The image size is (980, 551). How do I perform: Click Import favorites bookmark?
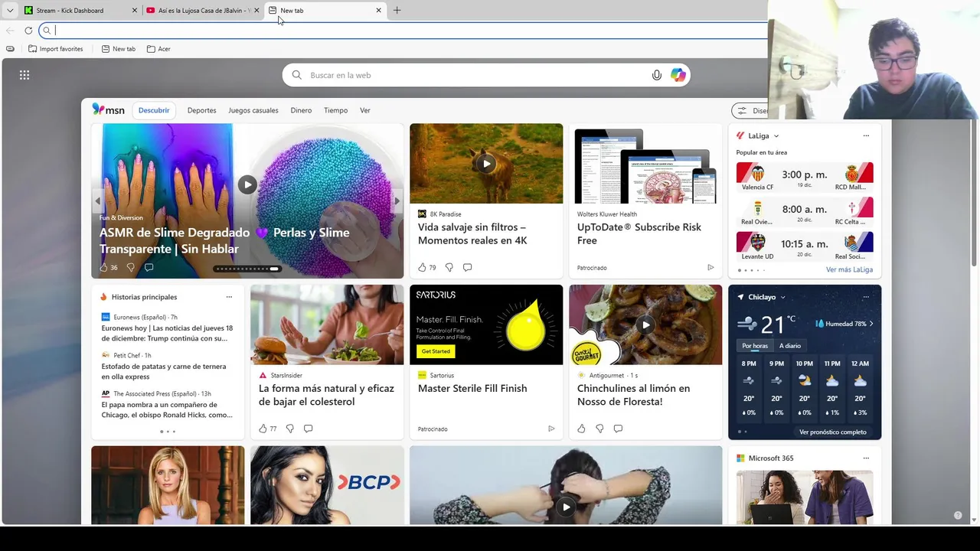tap(55, 49)
